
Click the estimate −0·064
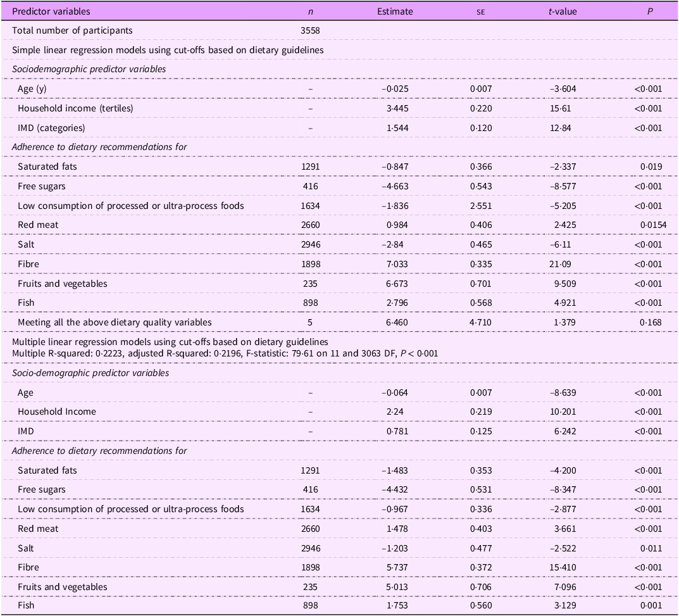coord(395,393)
